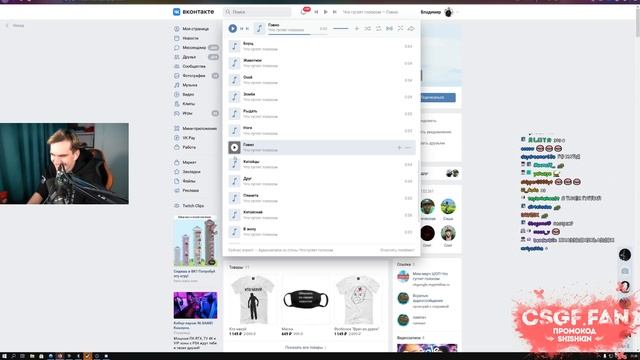Seek within the track progress bar under the title
The image size is (640, 360).
pos(298,34)
